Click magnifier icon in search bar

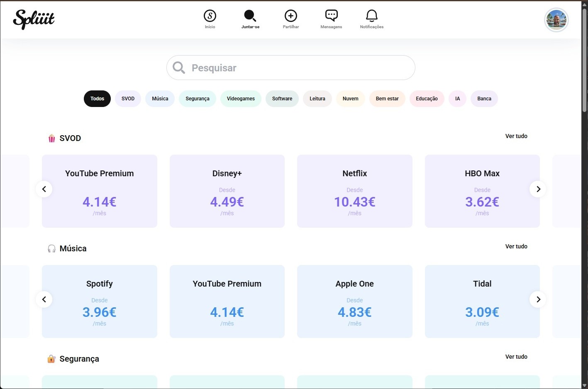coord(179,68)
